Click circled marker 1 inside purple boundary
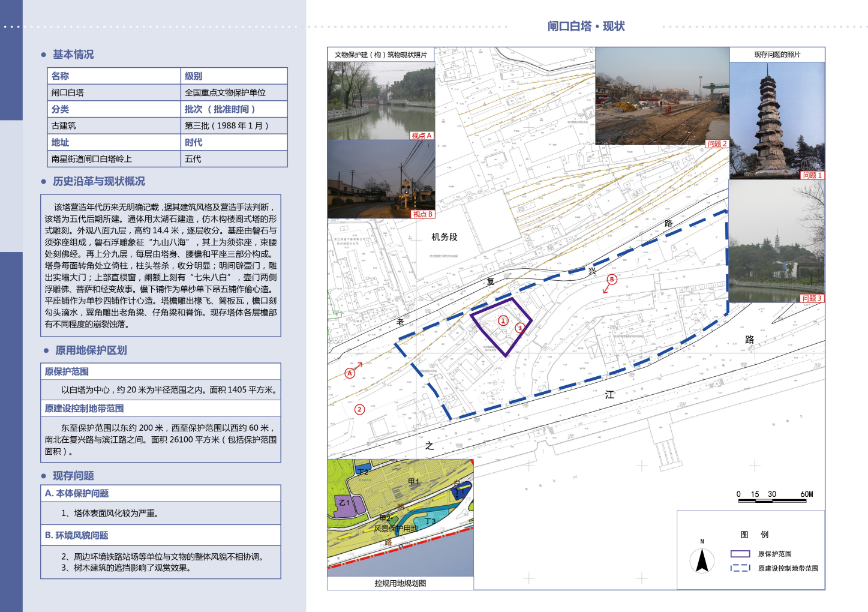 tap(503, 320)
